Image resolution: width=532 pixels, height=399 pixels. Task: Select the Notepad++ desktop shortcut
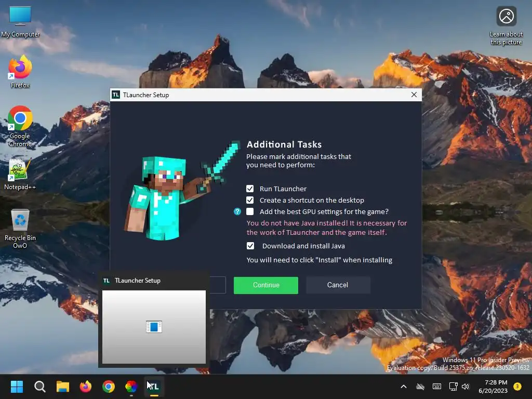[x=20, y=174]
